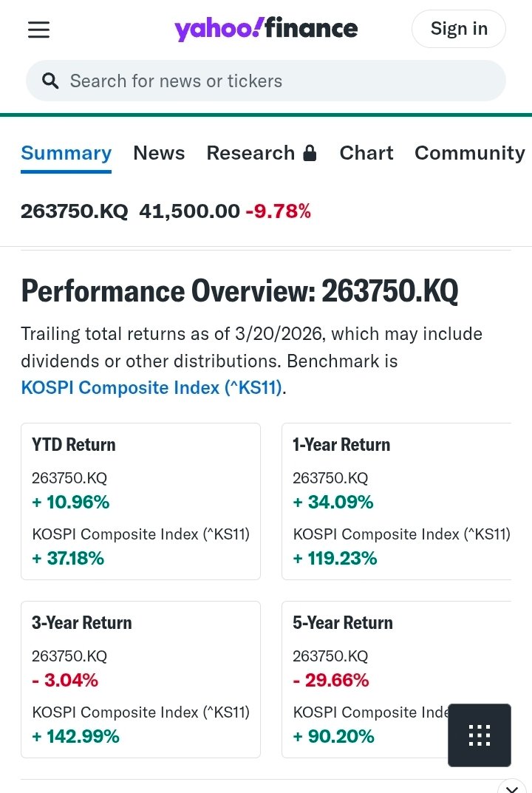Click the + 119.23% benchmark value
The height and width of the screenshot is (793, 532).
[335, 558]
